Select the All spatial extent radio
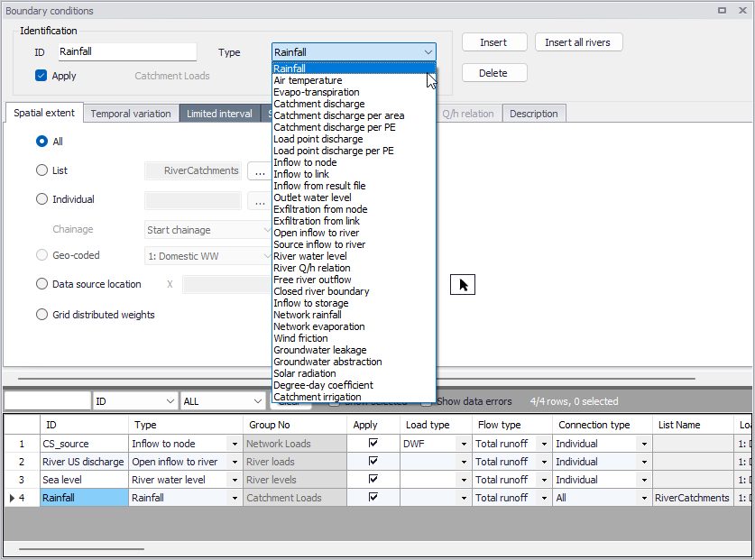The image size is (755, 560). [41, 141]
